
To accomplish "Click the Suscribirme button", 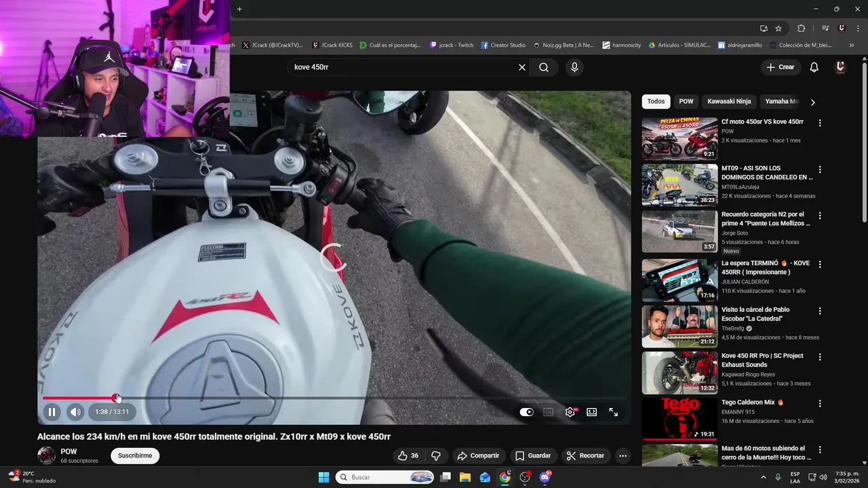I will pyautogui.click(x=135, y=455).
